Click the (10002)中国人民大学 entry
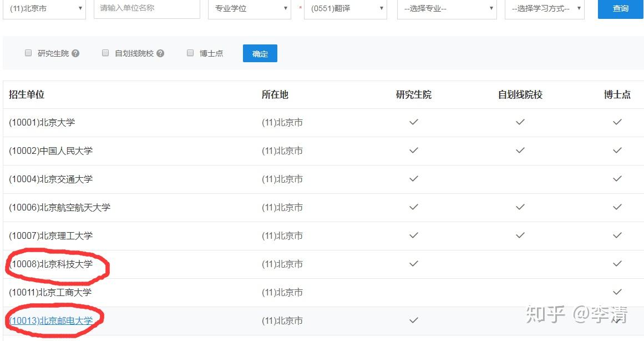The width and height of the screenshot is (644, 341). (50, 151)
